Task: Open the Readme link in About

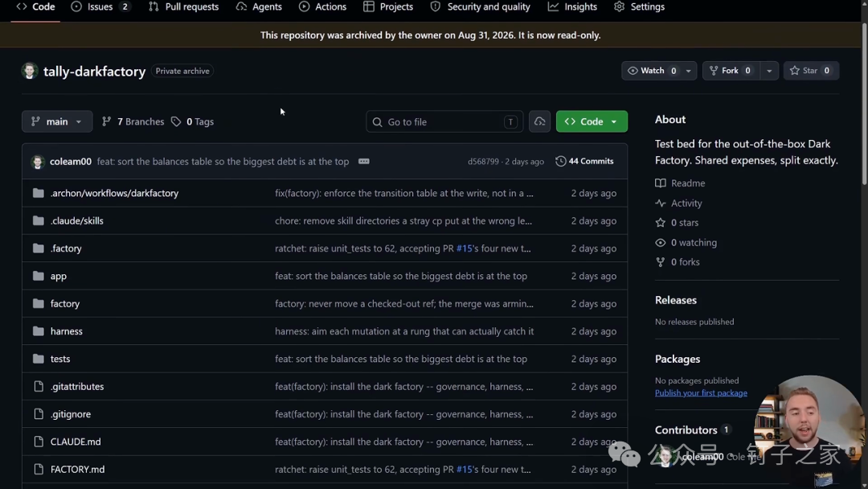Action: [x=681, y=183]
